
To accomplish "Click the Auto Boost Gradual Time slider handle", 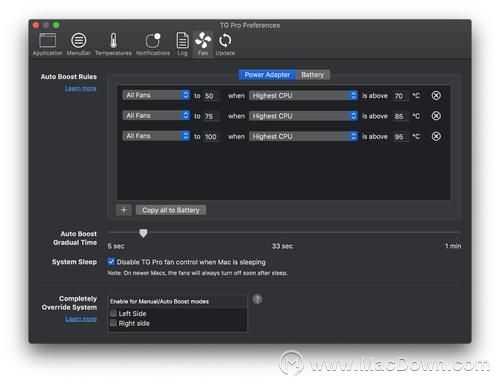I will coord(143,233).
